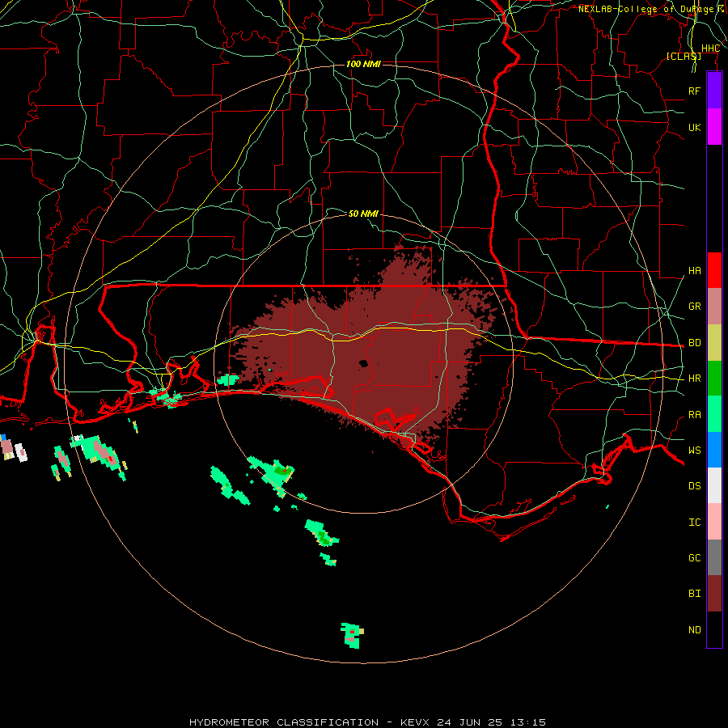Click the 13:15 timestamp
Viewport: 728px width, 728px height.
527,722
